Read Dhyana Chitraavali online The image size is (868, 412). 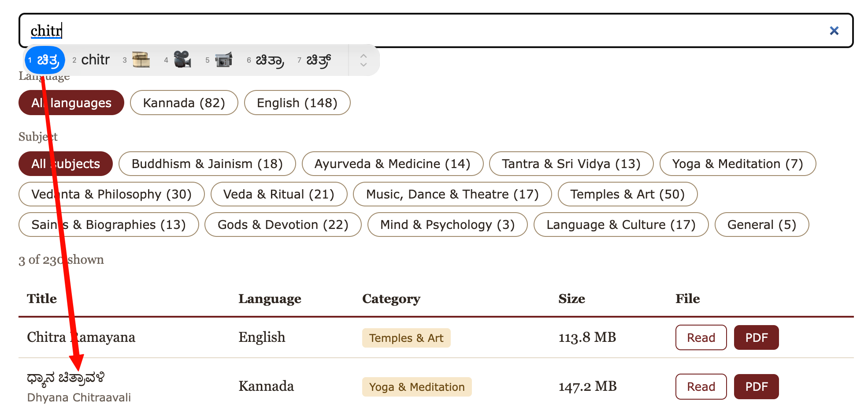point(701,386)
